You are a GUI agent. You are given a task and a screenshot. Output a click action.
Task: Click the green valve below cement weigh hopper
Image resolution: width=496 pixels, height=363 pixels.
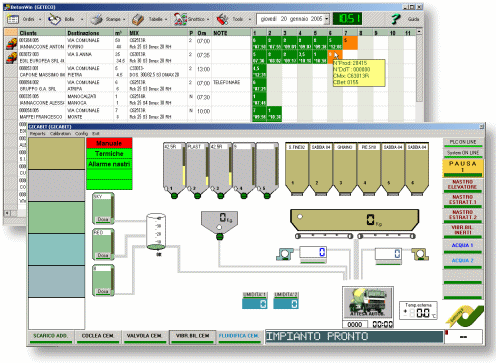(x=219, y=237)
